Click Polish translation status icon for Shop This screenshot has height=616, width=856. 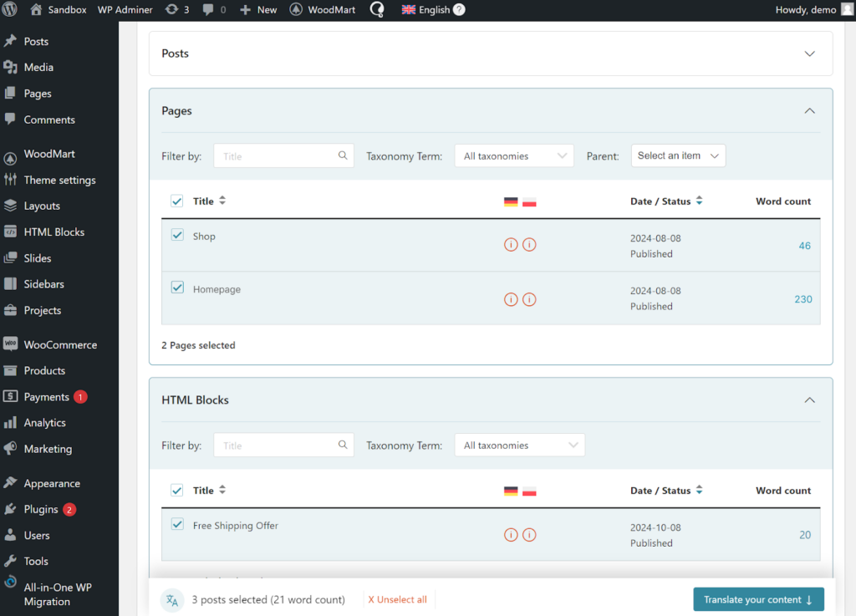point(529,244)
